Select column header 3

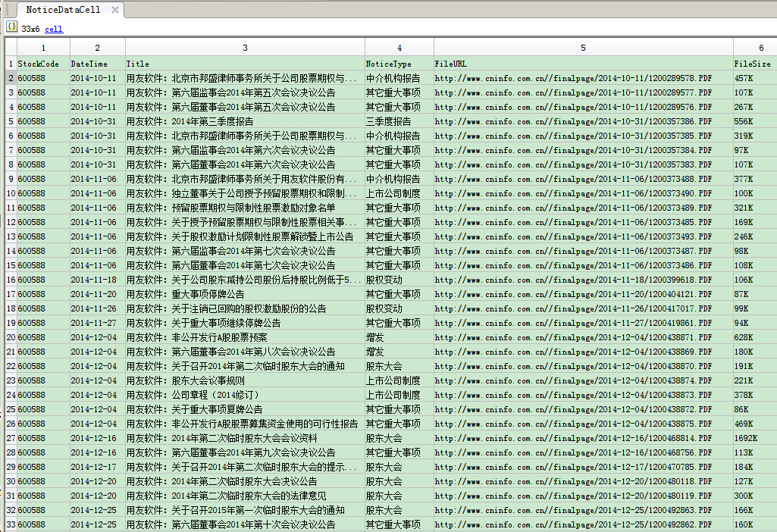click(x=246, y=48)
